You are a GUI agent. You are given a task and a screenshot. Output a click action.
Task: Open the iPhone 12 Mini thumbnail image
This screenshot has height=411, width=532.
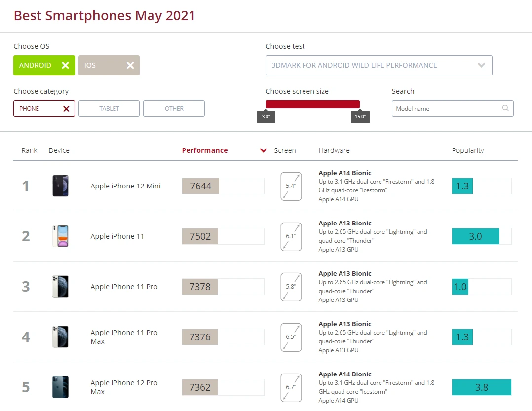60,186
